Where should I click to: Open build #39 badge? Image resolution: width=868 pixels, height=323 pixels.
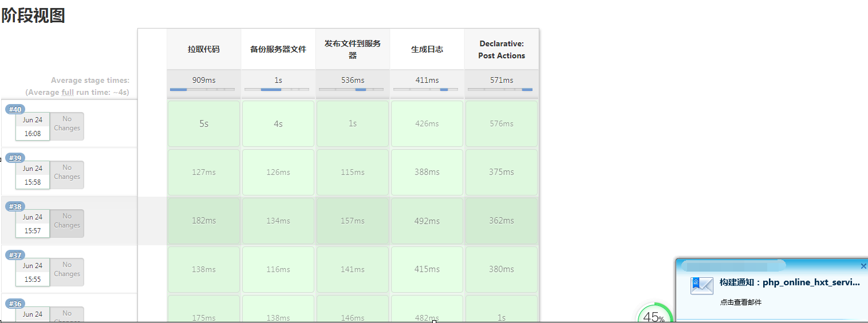click(x=15, y=158)
